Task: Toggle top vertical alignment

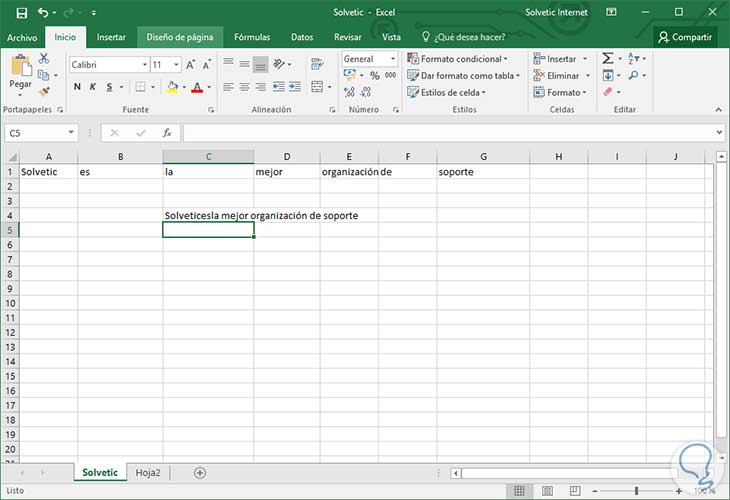Action: [228, 62]
